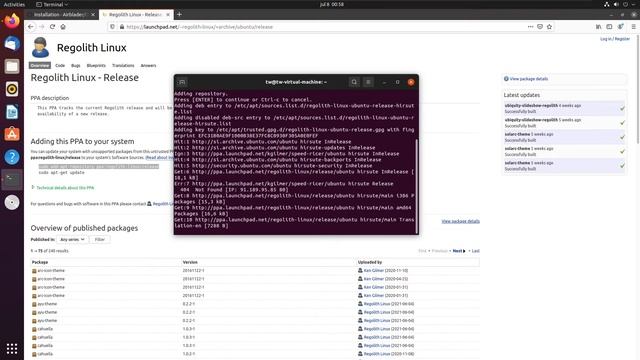
Task: Open View package details in the right sidebar
Action: pyautogui.click(x=529, y=79)
